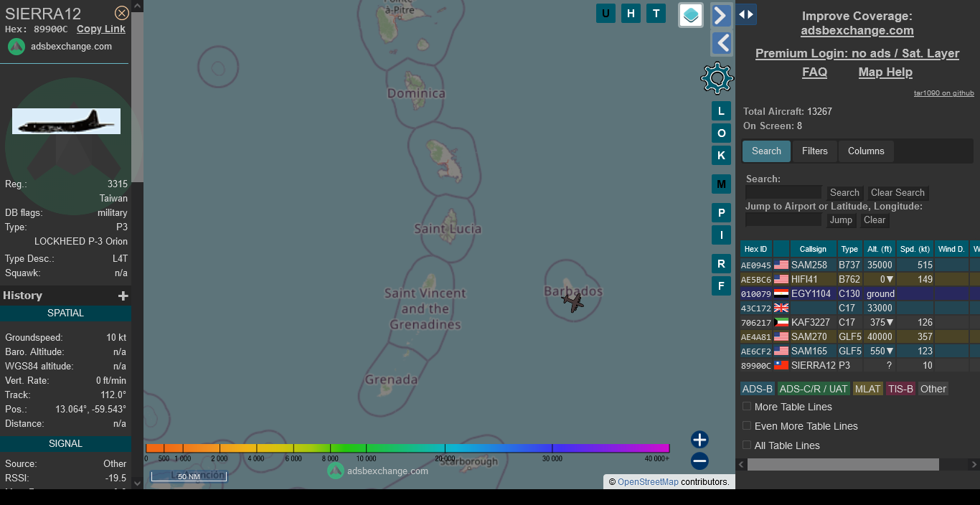Screen dimensions: 980x505
Task: Open OpenStreetMap contributors link
Action: 648,482
